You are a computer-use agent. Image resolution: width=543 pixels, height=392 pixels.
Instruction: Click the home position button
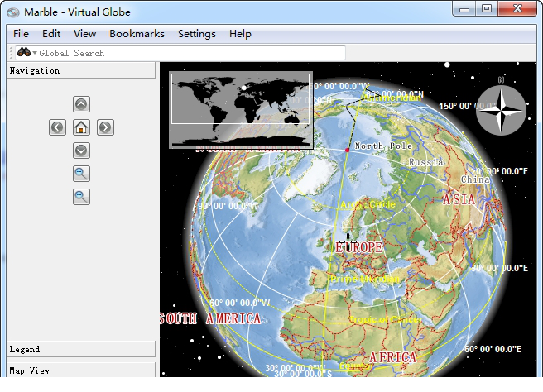pyautogui.click(x=81, y=127)
